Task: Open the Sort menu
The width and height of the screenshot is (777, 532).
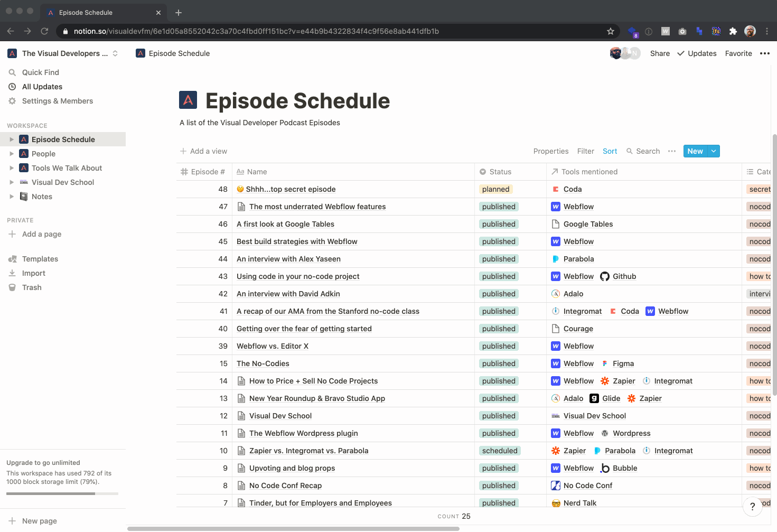Action: click(x=610, y=151)
